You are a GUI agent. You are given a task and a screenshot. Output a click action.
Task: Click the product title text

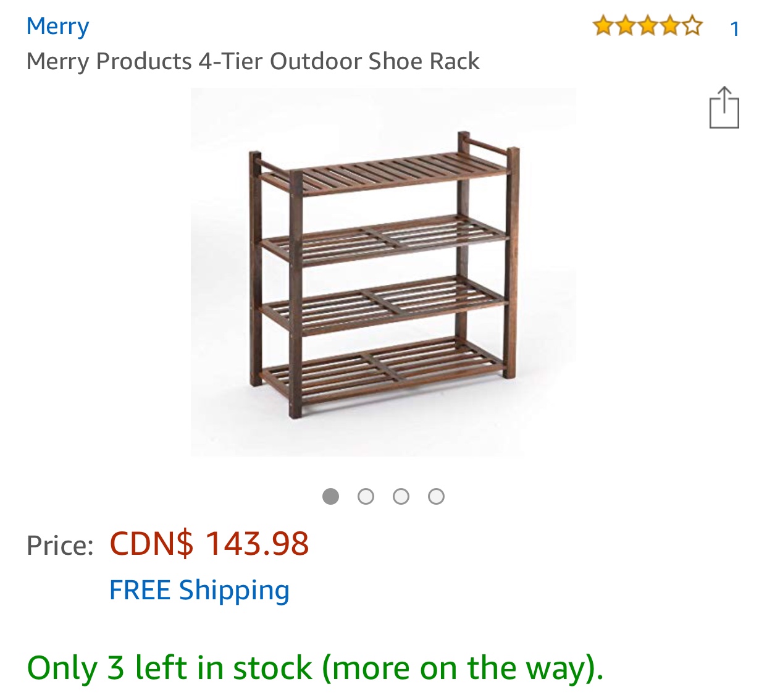(x=253, y=61)
